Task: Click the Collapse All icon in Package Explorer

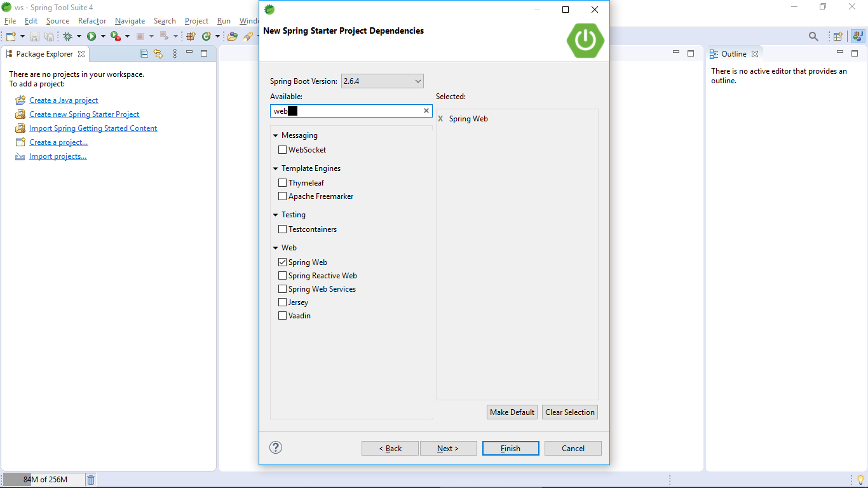Action: pos(144,53)
